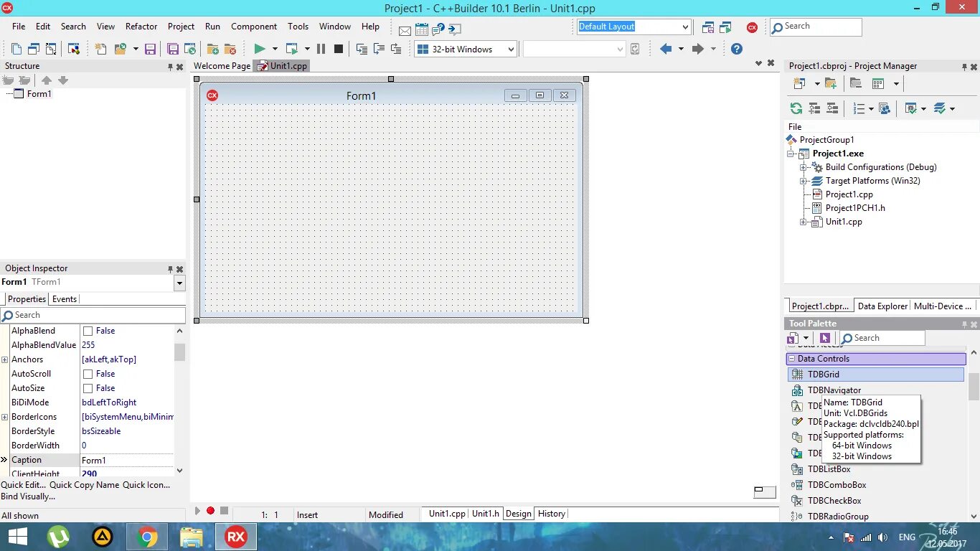Click the calendar events icon in toolbar
This screenshot has width=980, height=551.
(422, 29)
